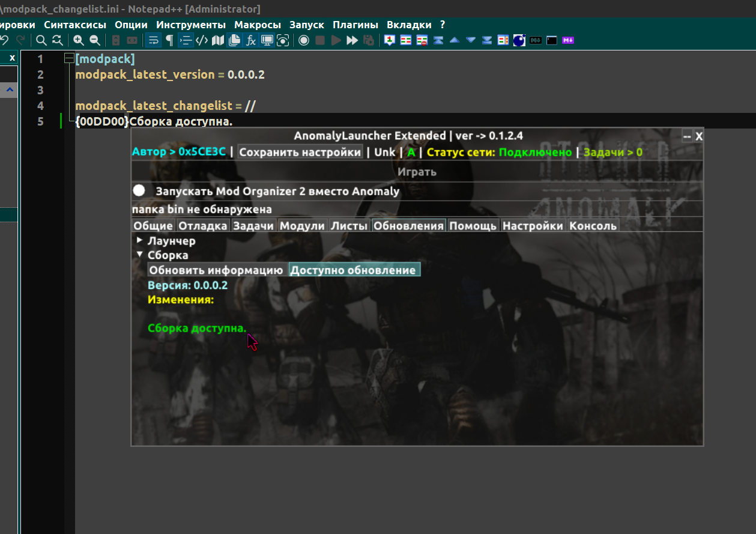Click the Undo toolbar icon
The height and width of the screenshot is (534, 756).
(x=4, y=40)
